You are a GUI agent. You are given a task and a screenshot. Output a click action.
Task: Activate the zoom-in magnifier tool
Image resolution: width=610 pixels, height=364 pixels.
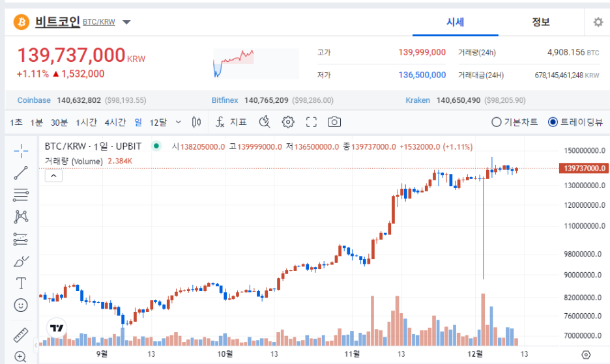click(20, 356)
